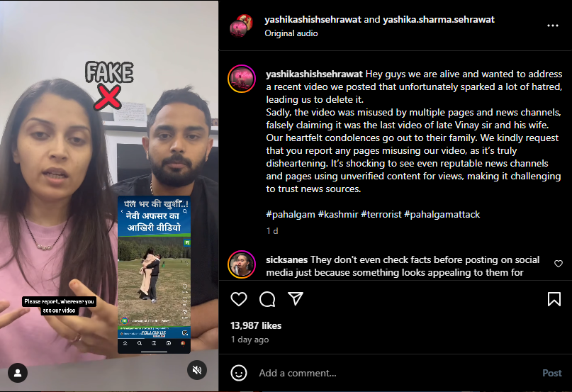Open the Original audio page
Viewport: 572px width, 392px height.
291,33
